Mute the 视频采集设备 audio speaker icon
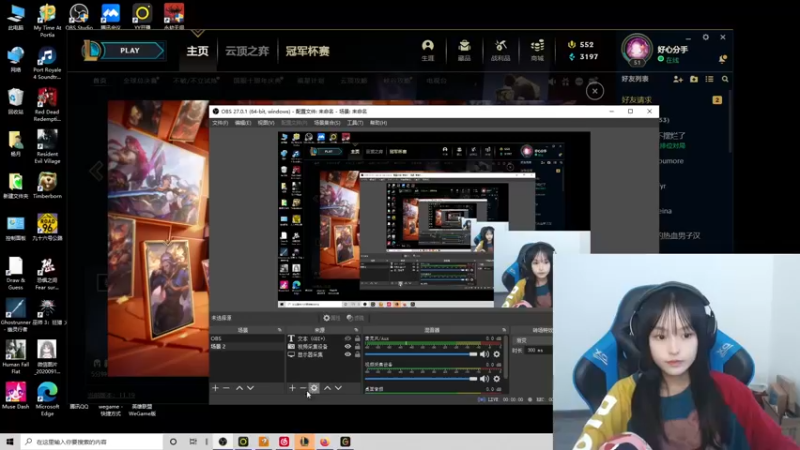The image size is (800, 450). click(x=484, y=379)
